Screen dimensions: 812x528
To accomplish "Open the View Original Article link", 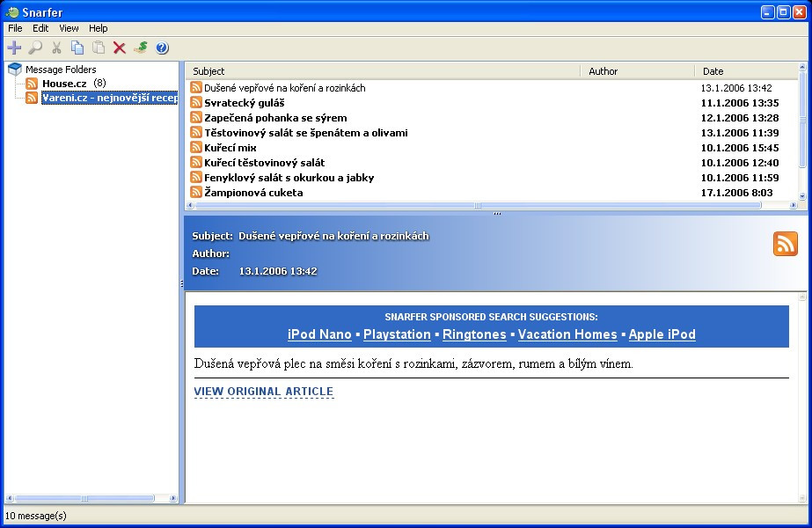I will point(263,392).
